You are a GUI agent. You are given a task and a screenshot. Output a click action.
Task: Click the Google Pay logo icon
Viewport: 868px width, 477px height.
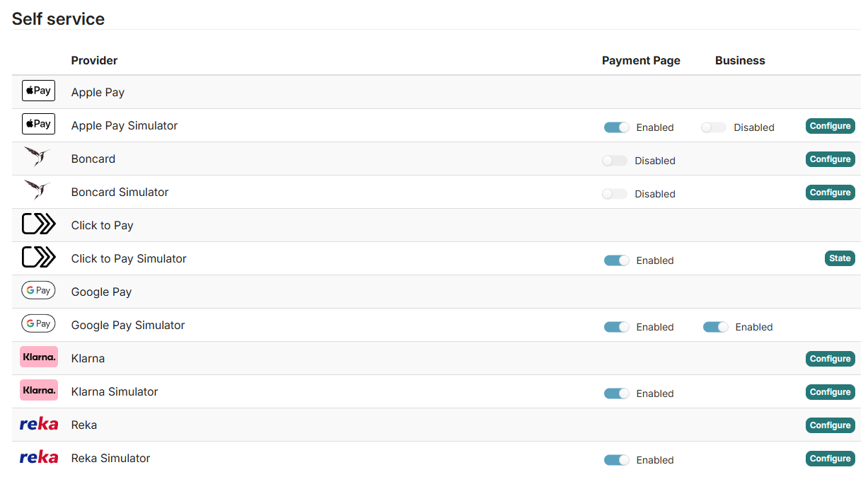[38, 291]
